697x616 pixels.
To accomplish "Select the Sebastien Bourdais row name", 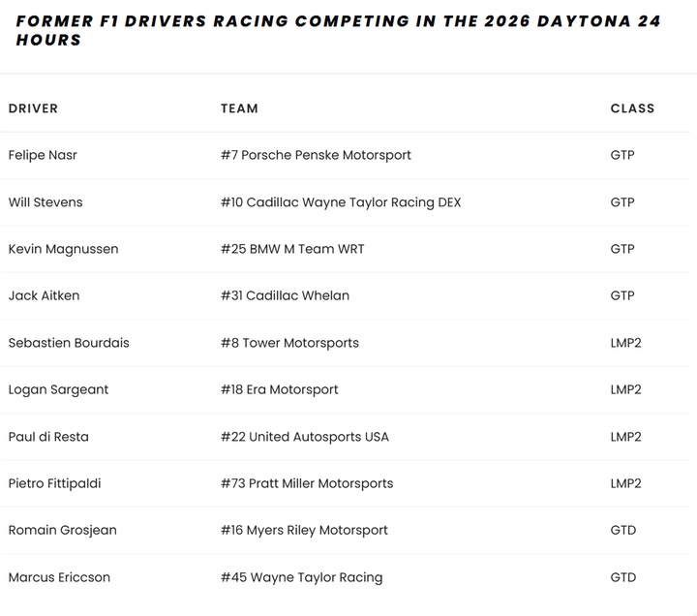I will pos(69,343).
